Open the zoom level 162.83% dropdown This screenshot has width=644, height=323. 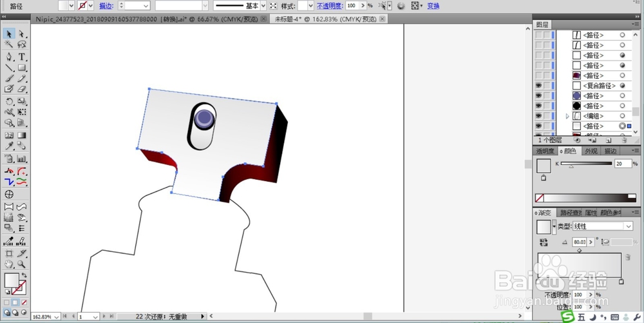pos(56,317)
